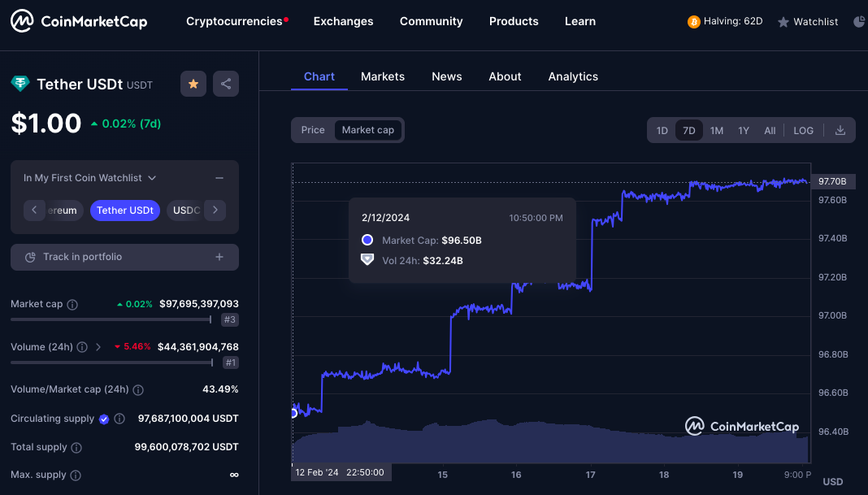Click the 97.70B current value label on the axis

832,181
